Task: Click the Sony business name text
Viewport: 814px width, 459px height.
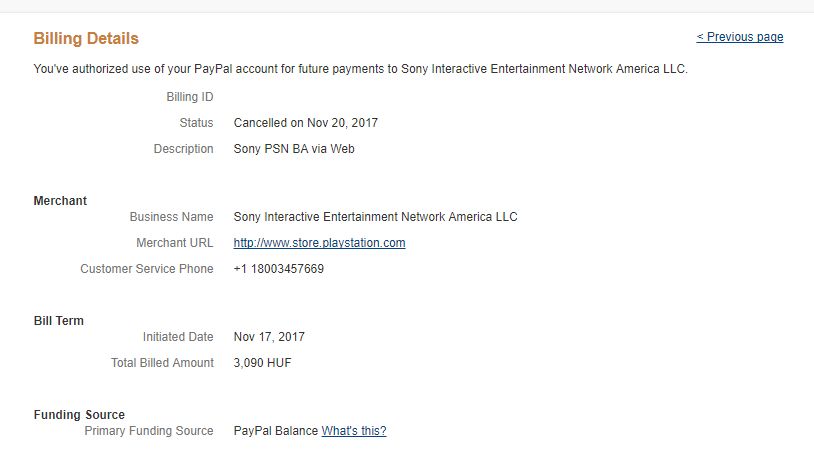Action: 375,217
